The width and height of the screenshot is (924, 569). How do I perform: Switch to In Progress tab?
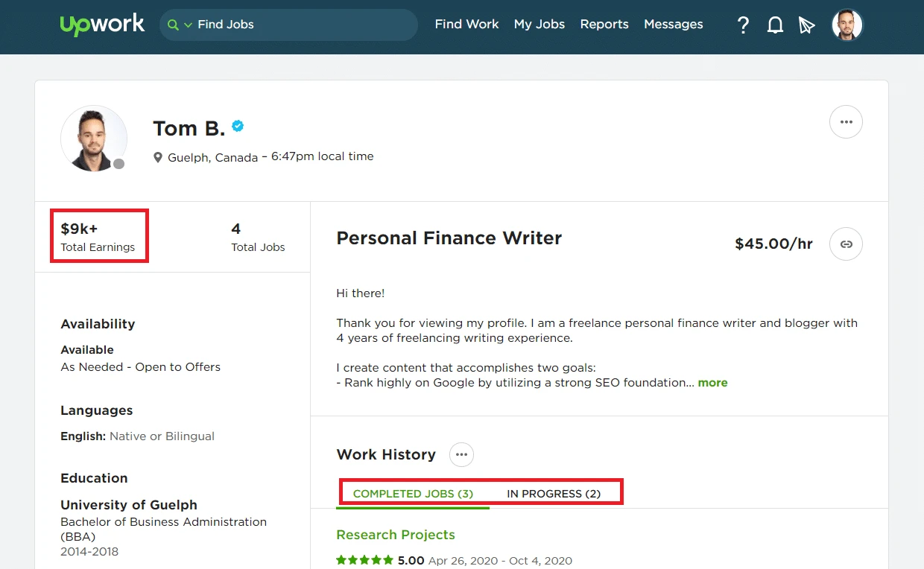click(x=554, y=494)
